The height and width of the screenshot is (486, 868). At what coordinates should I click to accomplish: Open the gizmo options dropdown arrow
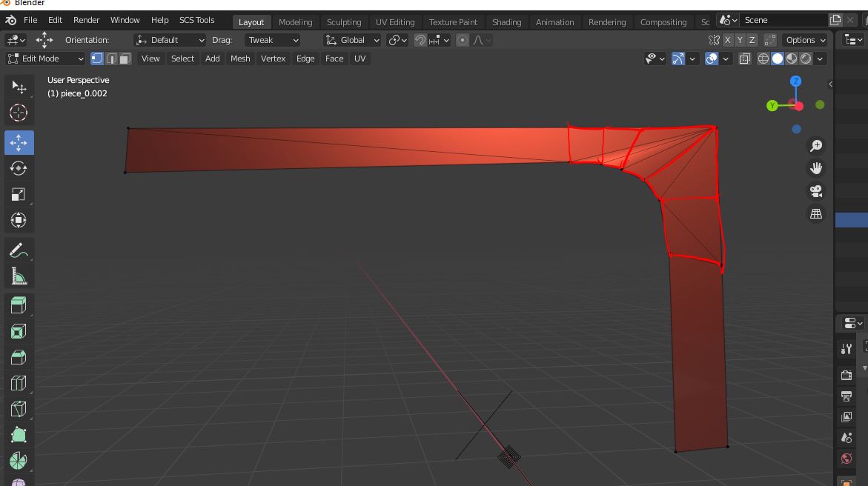coord(692,59)
